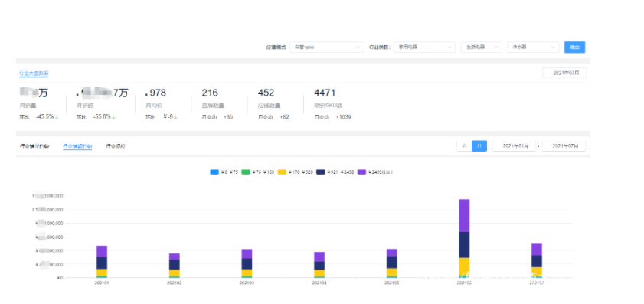Click the blue 确定 confirm button
The image size is (644, 304).
[574, 47]
